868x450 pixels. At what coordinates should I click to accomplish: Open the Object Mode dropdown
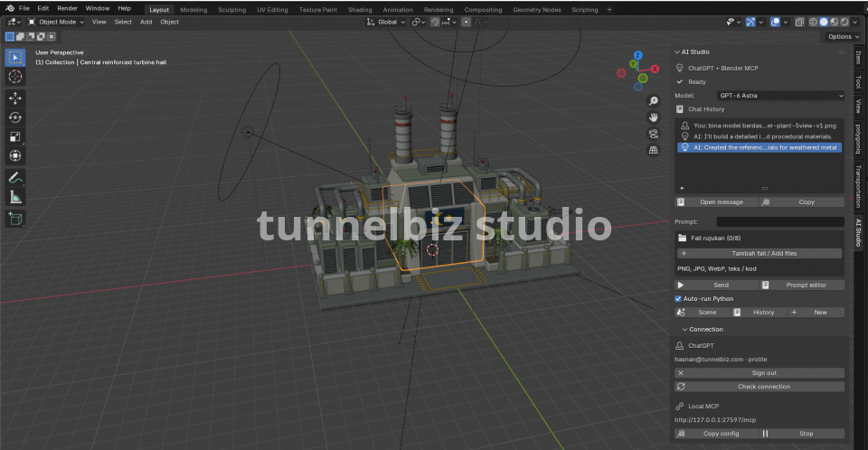[x=56, y=23]
